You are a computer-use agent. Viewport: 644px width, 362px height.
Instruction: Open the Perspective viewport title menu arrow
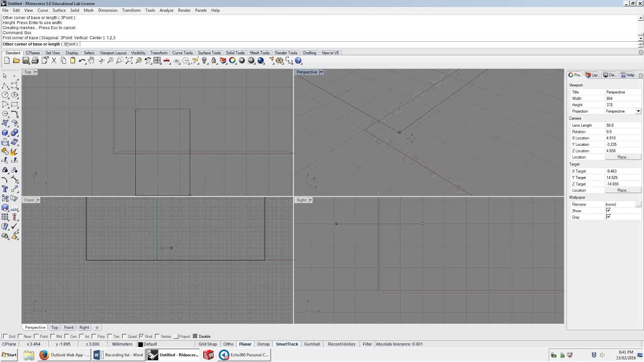pos(321,72)
